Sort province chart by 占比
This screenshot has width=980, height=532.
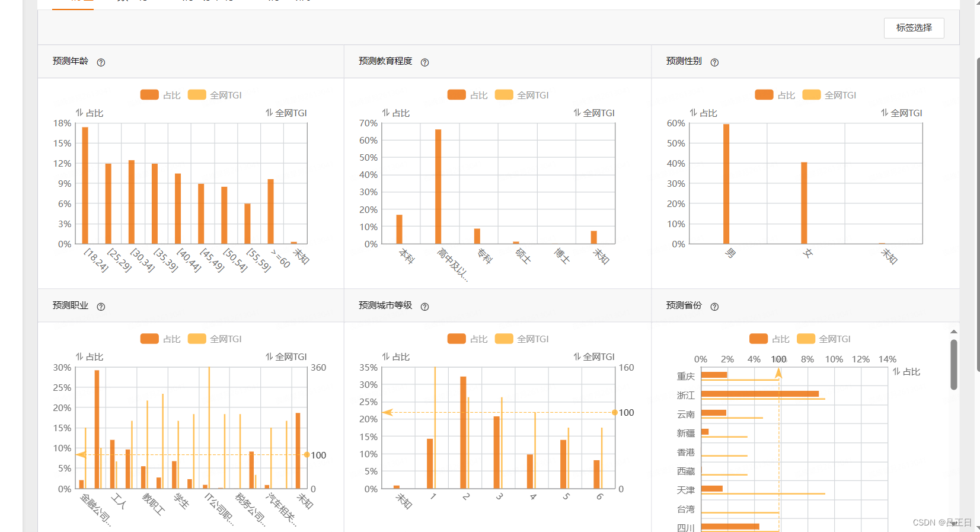pyautogui.click(x=906, y=372)
